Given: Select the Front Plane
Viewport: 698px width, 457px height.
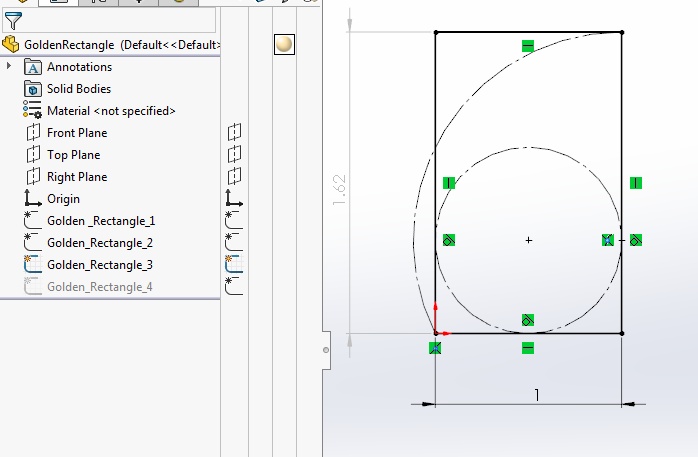Looking at the screenshot, I should click(77, 133).
